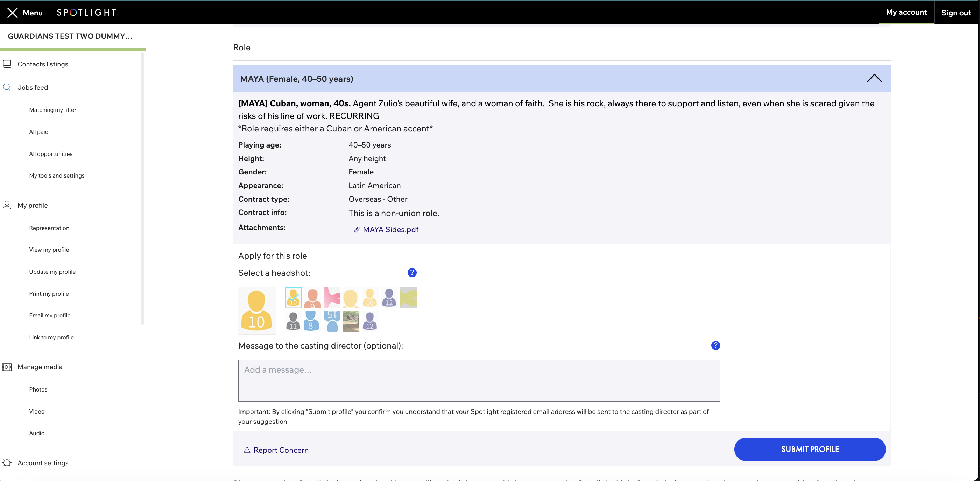
Task: Click the large yellow number 10 preview headshot
Action: click(x=257, y=311)
